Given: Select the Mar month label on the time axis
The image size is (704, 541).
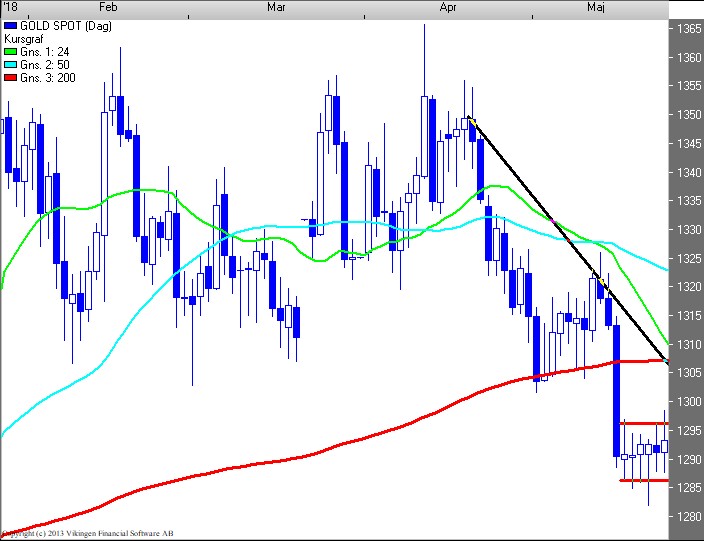Looking at the screenshot, I should (277, 7).
